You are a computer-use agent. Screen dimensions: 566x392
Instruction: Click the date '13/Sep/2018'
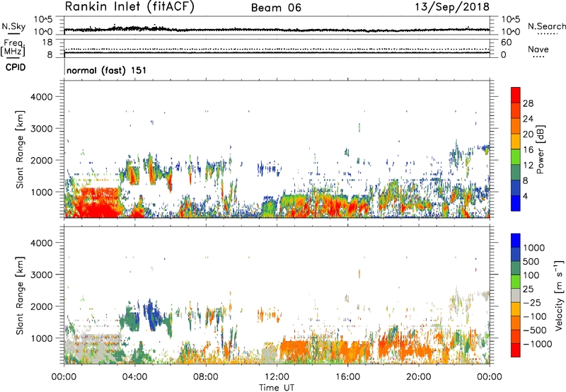[452, 7]
